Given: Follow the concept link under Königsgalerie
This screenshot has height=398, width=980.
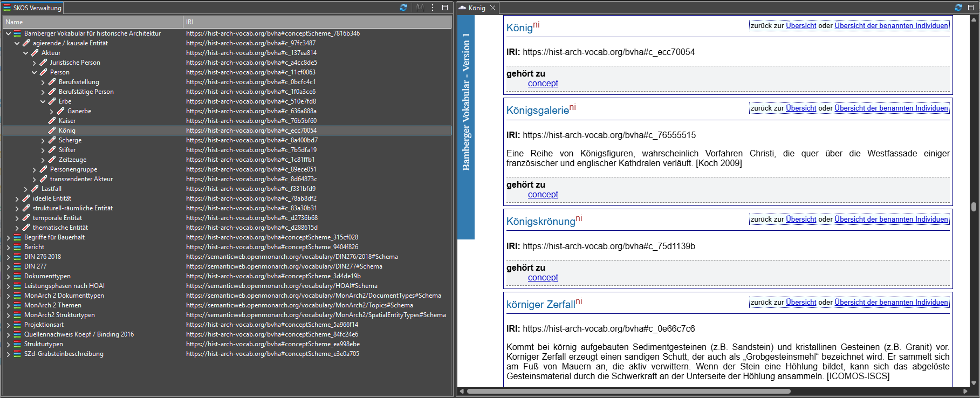Looking at the screenshot, I should [543, 194].
